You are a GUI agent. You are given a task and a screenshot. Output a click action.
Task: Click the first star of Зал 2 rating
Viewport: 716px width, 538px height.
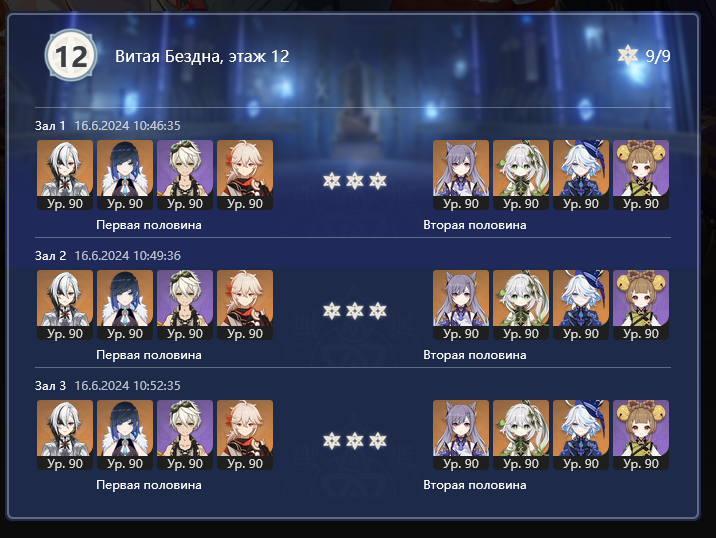(332, 311)
